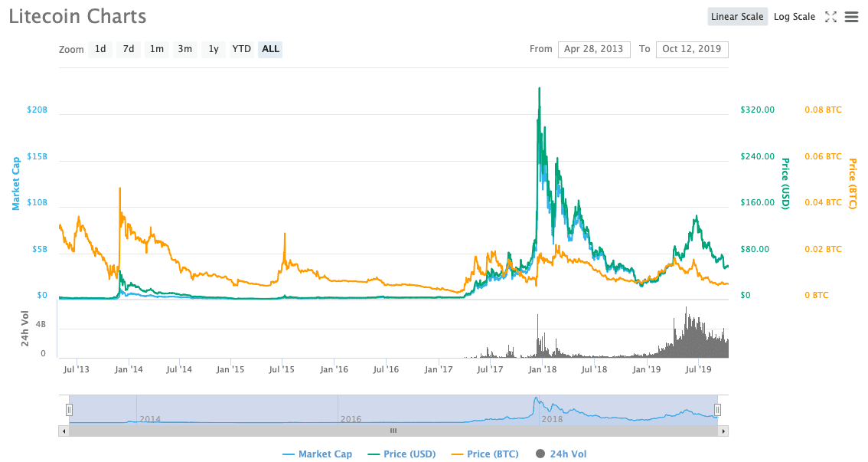Image resolution: width=868 pixels, height=462 pixels.
Task: Click the Jan '18 x-axis label
Action: 543,369
